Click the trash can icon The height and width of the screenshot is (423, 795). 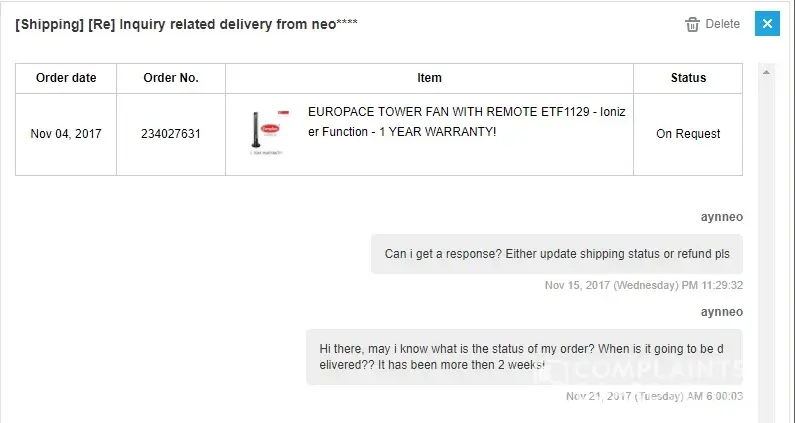[692, 24]
